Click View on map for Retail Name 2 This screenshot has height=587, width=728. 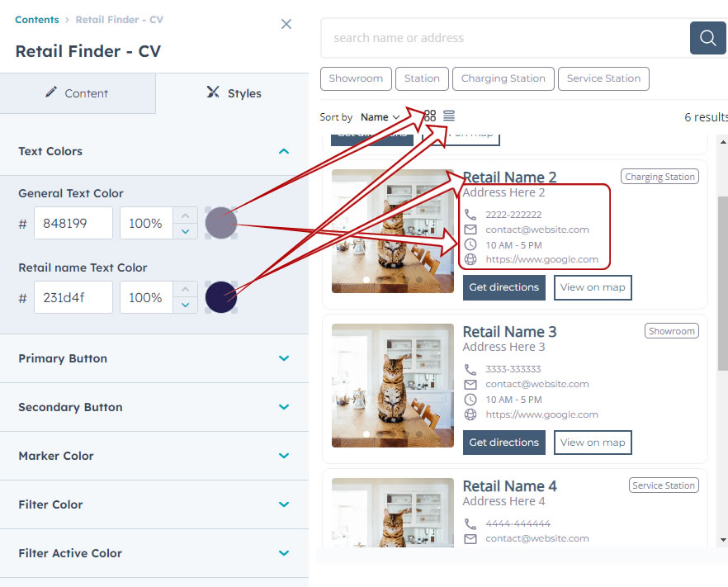593,287
